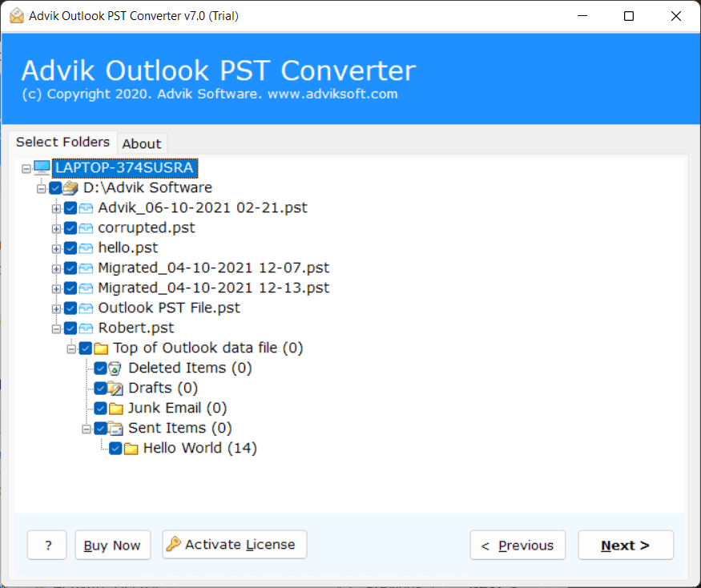701x588 pixels.
Task: Collapse the Robert.pst node
Action: (x=56, y=329)
